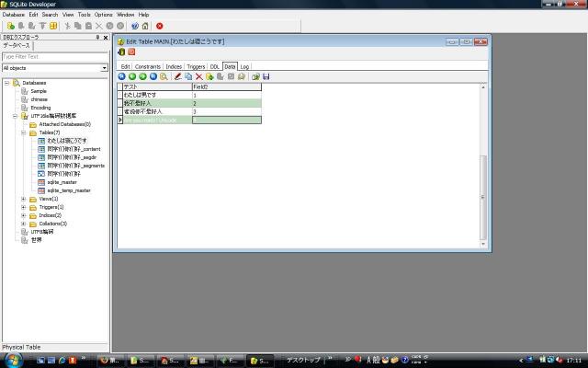The width and height of the screenshot is (588, 368).
Task: Switch to the Triggers tab
Action: coord(196,66)
